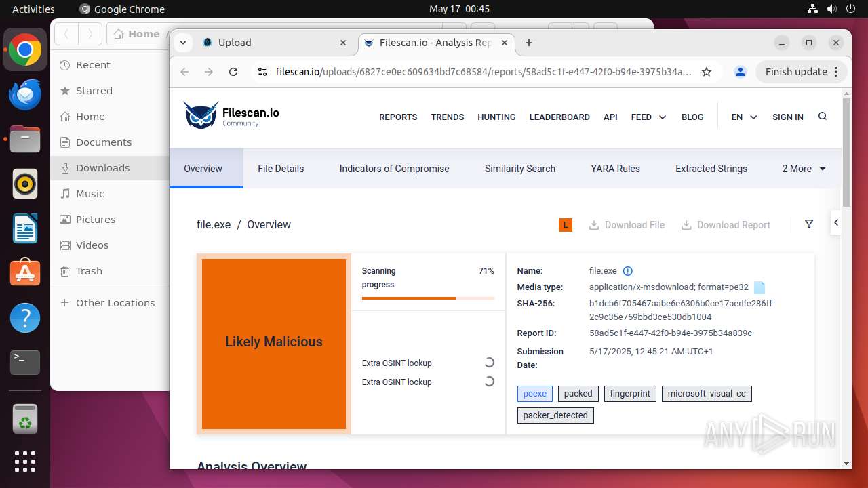Open Other Locations in Files sidebar
This screenshot has width=868, height=488.
(x=109, y=303)
